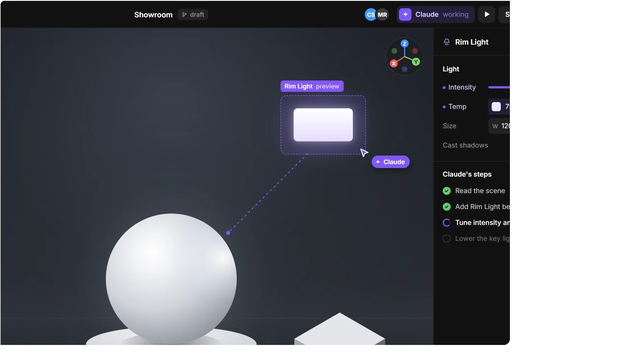
Task: Click the spinner beside Tune intensity
Action: (447, 223)
